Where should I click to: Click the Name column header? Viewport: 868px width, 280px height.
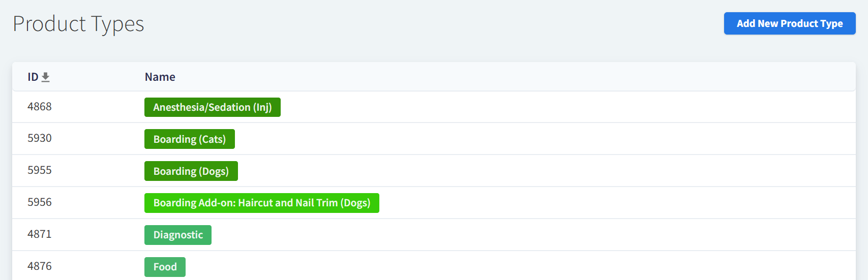pos(160,77)
